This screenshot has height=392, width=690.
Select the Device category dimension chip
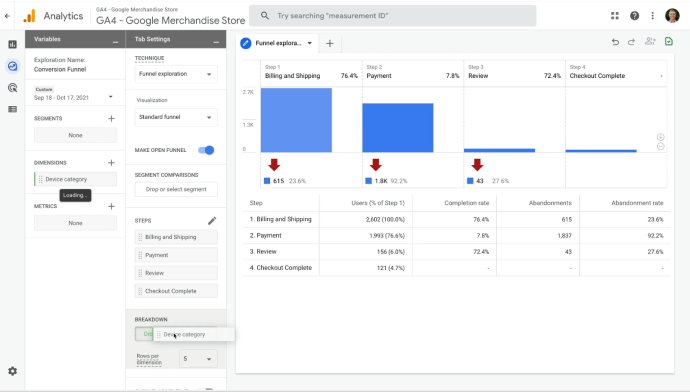click(75, 179)
